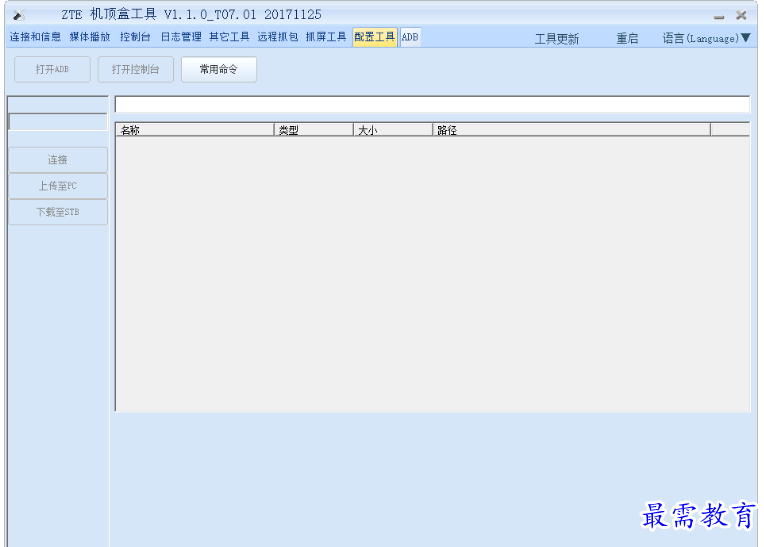Click the address input box above 连接 button
Screen dimensions: 764x547
tap(58, 122)
